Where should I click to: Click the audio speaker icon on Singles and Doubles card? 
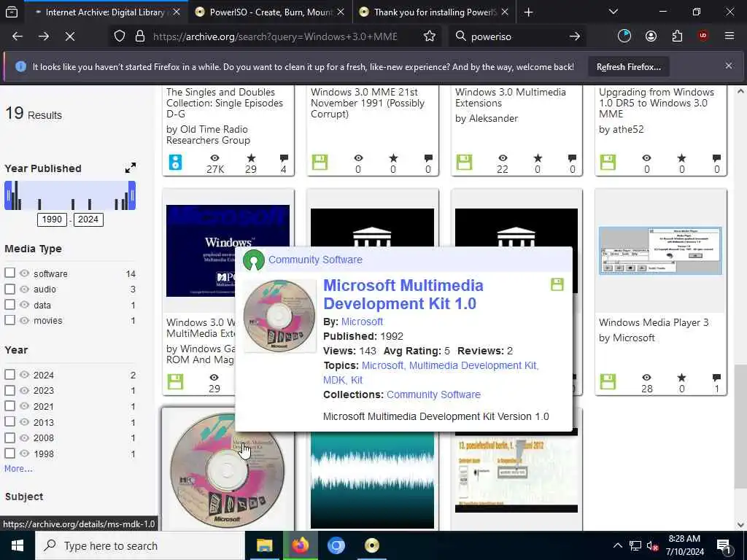coord(175,163)
